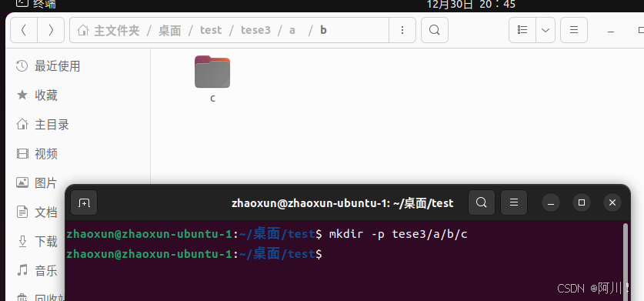Screen dimensions: 644x301
Task: Open terminal search
Action: 482,202
